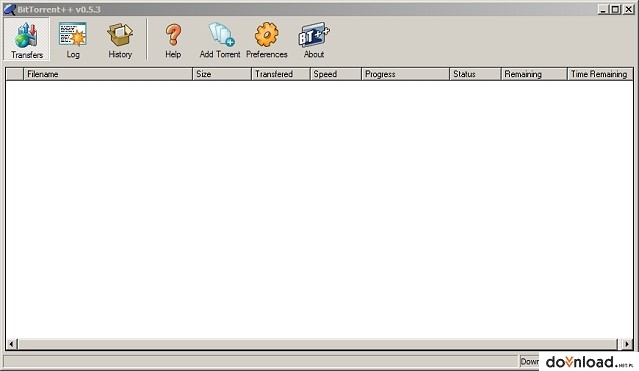Sort by Size column header
The height and width of the screenshot is (371, 639).
click(x=222, y=74)
